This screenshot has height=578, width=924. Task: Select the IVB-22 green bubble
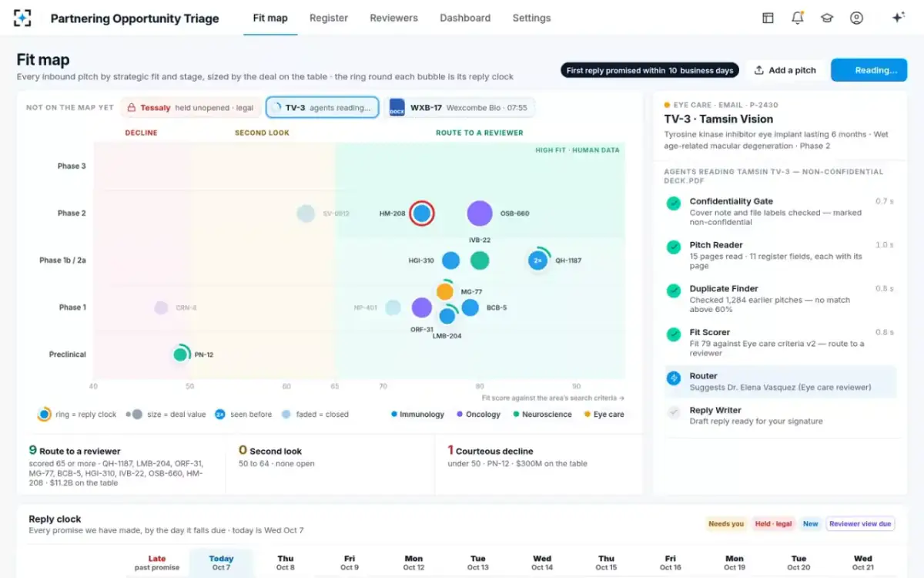click(480, 260)
